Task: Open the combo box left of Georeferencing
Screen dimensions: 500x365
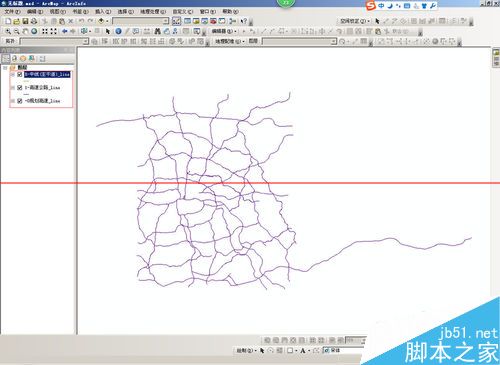Action: [x=54, y=41]
